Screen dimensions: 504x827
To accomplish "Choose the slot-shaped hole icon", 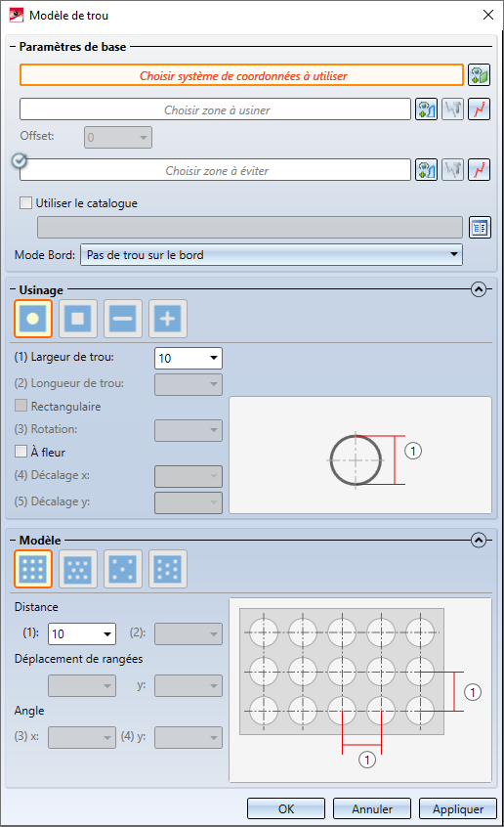I will click(x=123, y=319).
